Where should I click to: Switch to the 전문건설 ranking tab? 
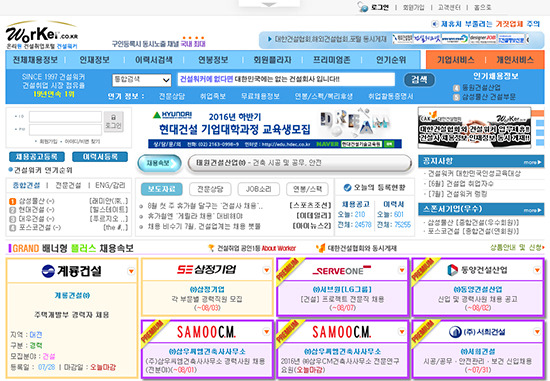68,185
